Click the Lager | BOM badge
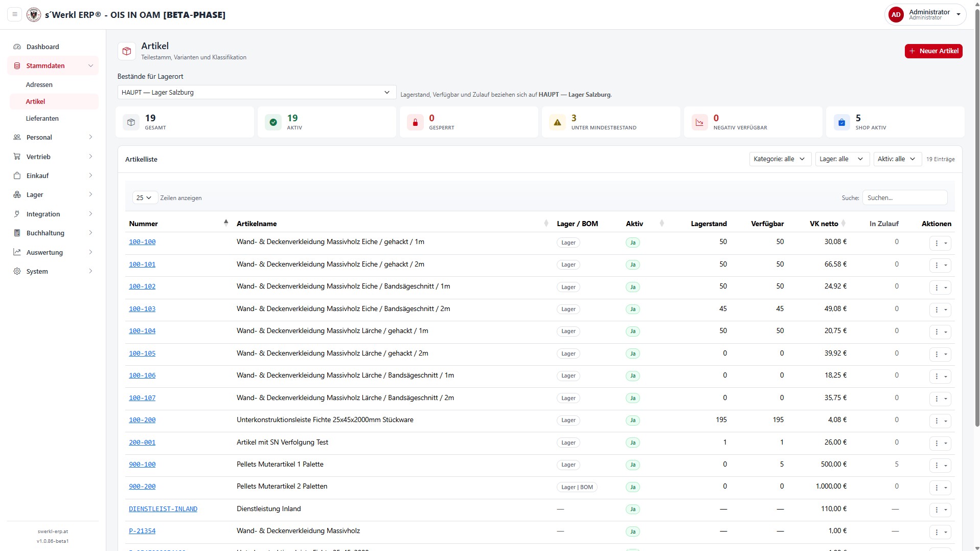The height and width of the screenshot is (551, 980). click(577, 487)
